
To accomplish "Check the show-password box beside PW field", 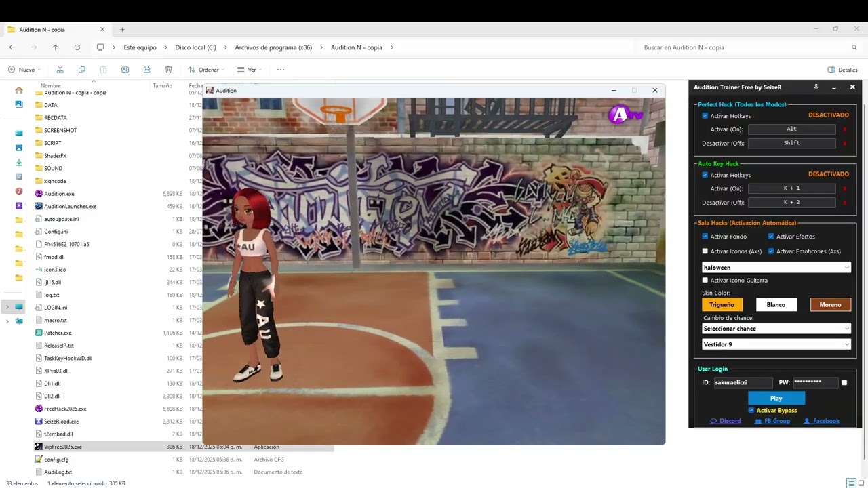I will click(x=844, y=382).
